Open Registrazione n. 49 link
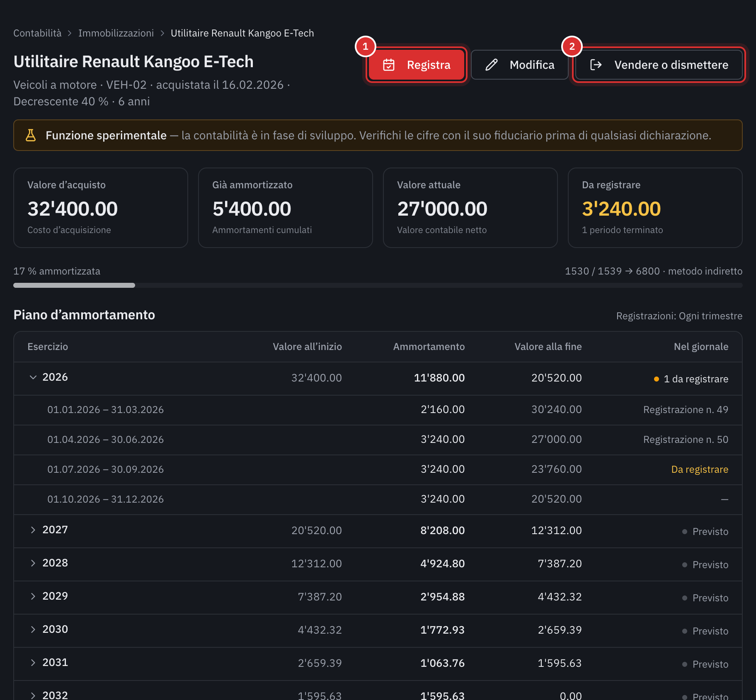The height and width of the screenshot is (700, 756). pyautogui.click(x=686, y=410)
